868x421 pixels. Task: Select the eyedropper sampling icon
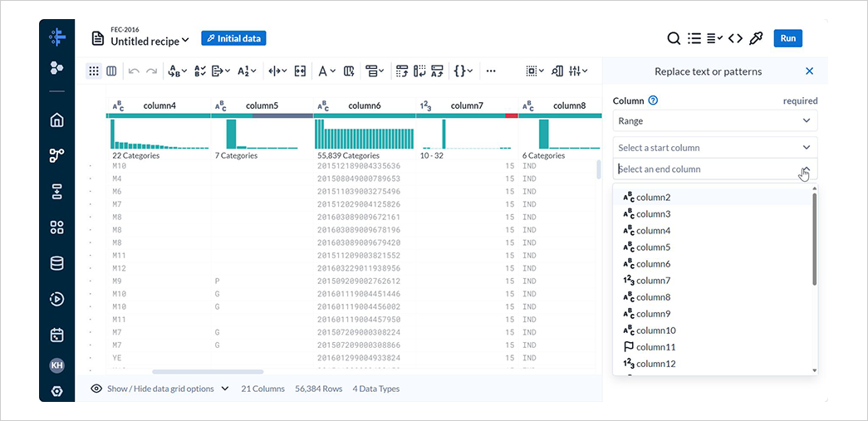(x=756, y=38)
